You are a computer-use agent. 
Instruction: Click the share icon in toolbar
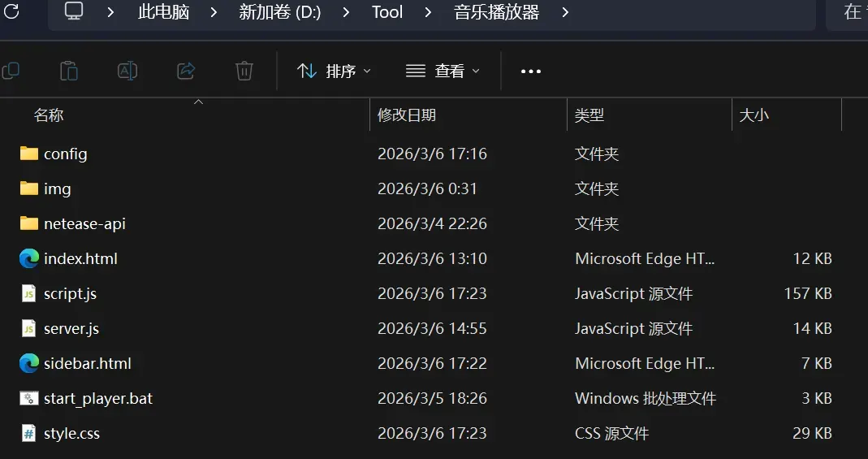pos(186,71)
